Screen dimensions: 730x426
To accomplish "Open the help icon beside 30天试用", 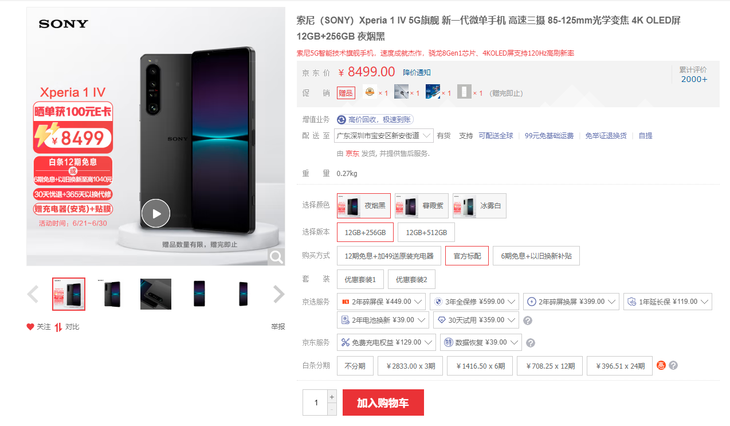I will [527, 320].
